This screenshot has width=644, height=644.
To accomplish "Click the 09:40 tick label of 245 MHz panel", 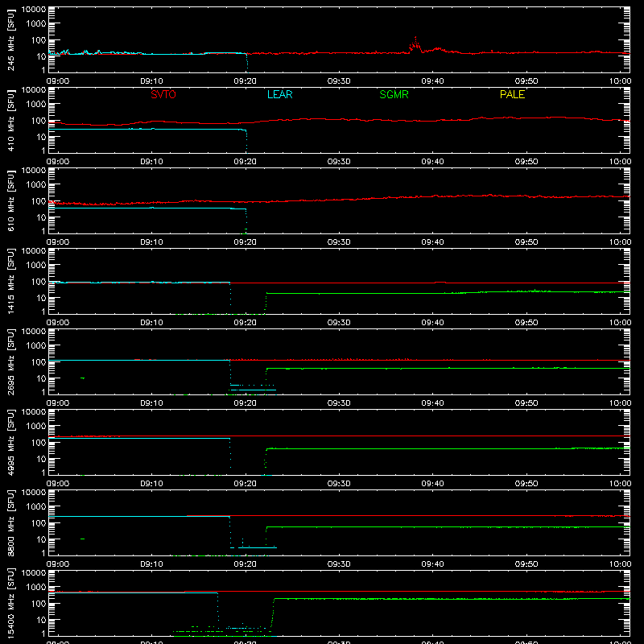I will pyautogui.click(x=432, y=81).
